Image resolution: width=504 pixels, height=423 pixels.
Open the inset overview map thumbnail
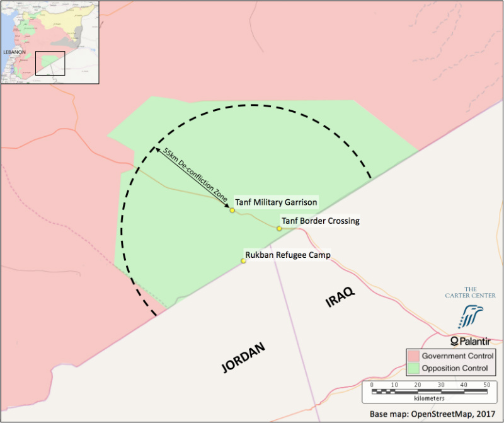pyautogui.click(x=50, y=42)
